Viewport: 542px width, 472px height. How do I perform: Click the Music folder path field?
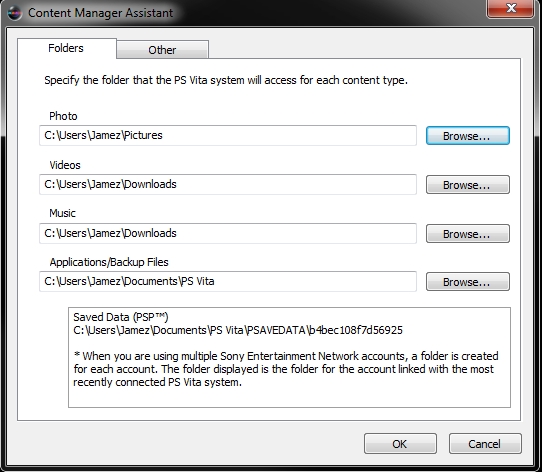click(228, 233)
